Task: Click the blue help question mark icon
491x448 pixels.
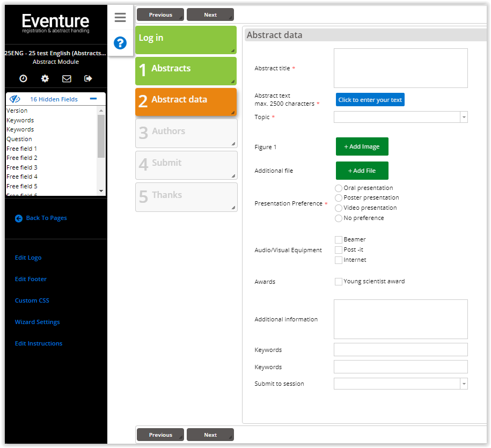Action: [x=120, y=43]
